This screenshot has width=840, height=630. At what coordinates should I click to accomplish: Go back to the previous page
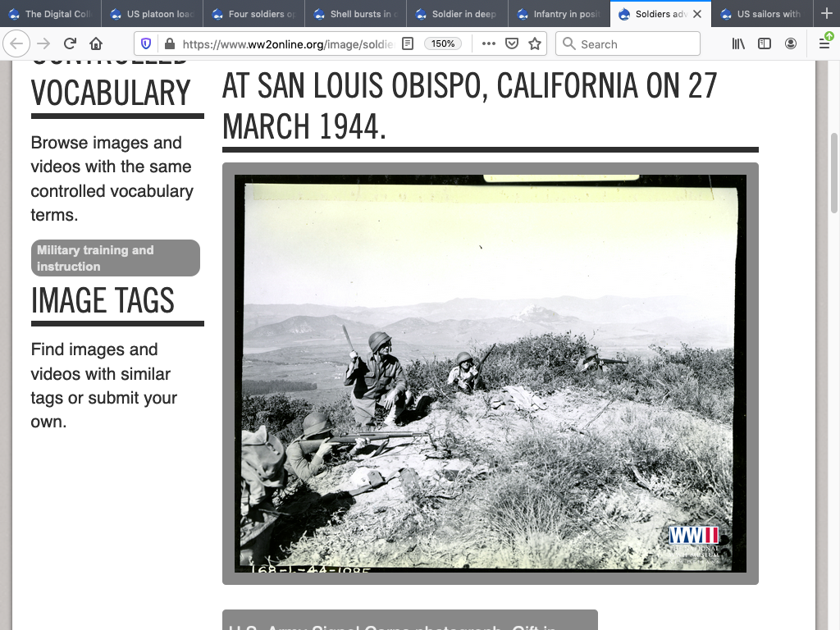click(x=17, y=44)
